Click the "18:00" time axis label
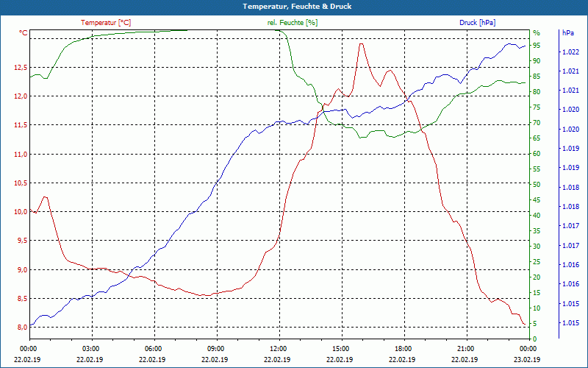 [x=404, y=349]
